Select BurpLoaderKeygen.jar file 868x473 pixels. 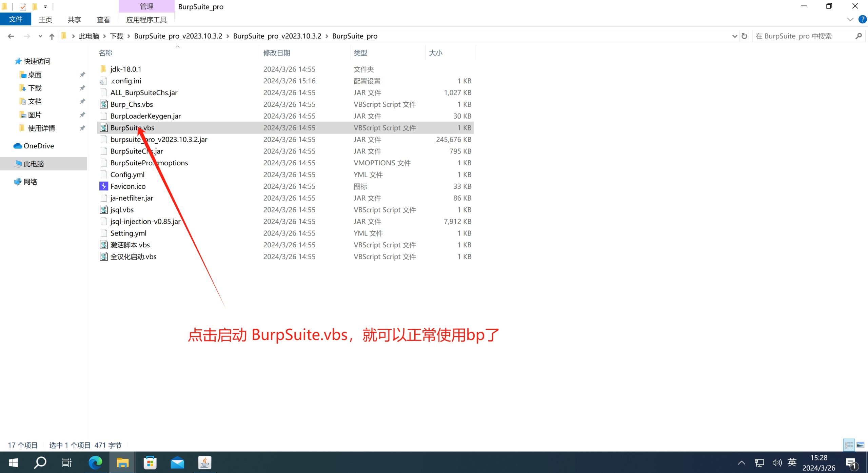point(145,116)
